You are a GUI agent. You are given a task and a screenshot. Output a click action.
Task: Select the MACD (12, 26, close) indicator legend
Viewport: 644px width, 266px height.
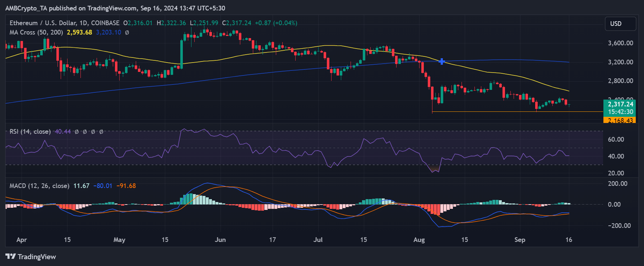tap(39, 186)
